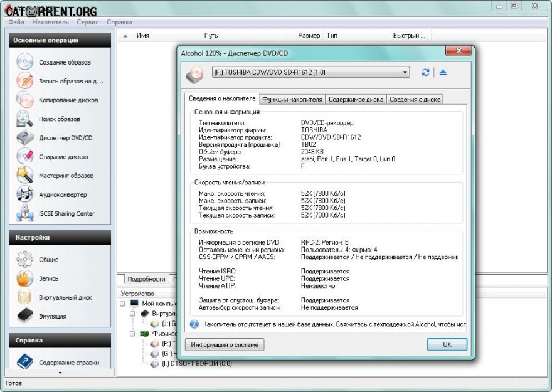The width and height of the screenshot is (552, 392).
Task: Switch to the Сведения о диске tab
Action: click(415, 100)
